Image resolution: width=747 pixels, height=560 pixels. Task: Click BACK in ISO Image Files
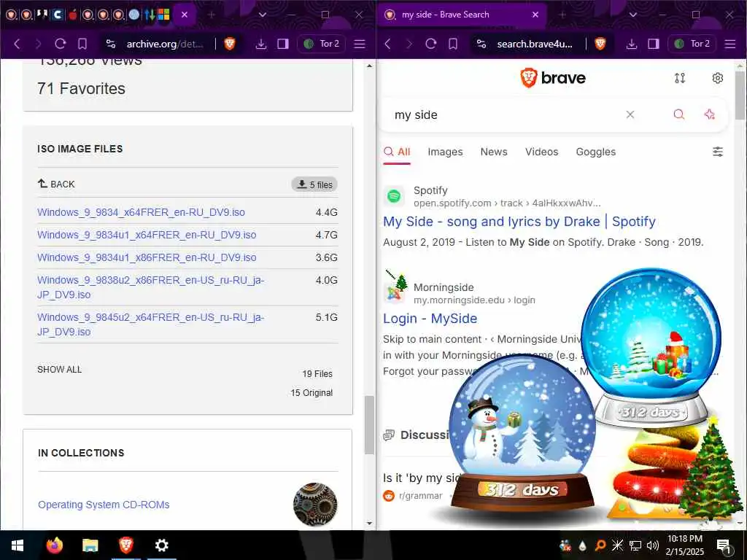[x=56, y=184]
